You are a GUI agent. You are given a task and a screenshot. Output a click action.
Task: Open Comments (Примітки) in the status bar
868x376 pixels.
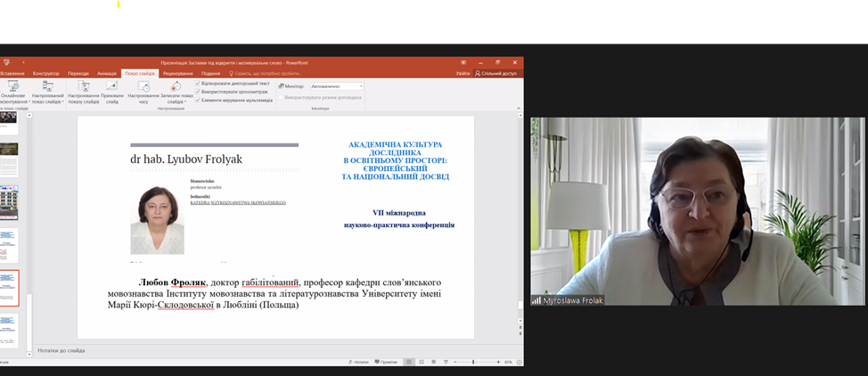pyautogui.click(x=389, y=362)
